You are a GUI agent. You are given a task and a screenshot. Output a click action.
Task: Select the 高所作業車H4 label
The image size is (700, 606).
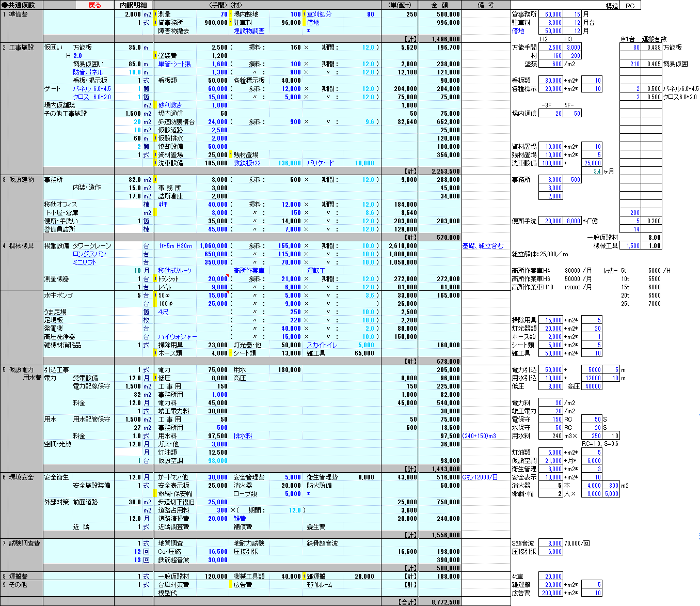coord(531,271)
